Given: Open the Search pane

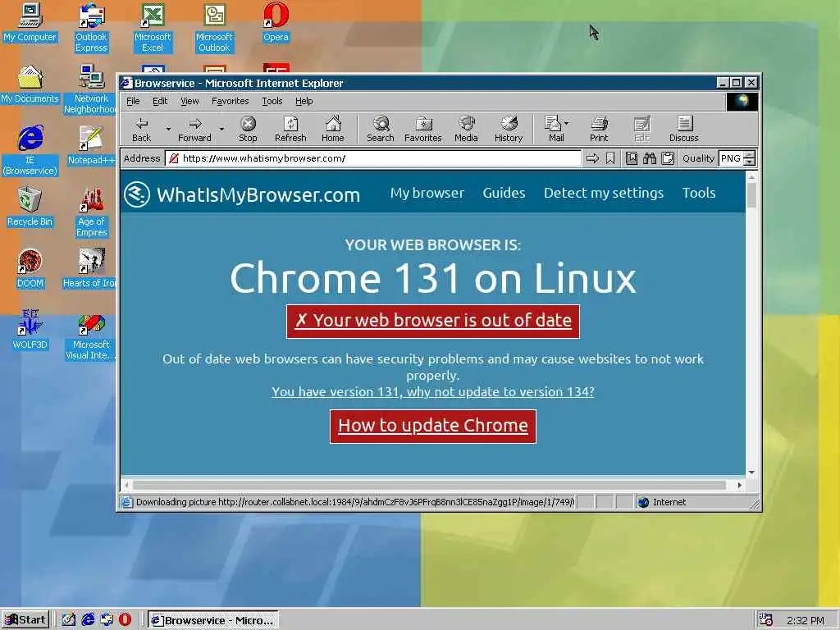Looking at the screenshot, I should 381,129.
